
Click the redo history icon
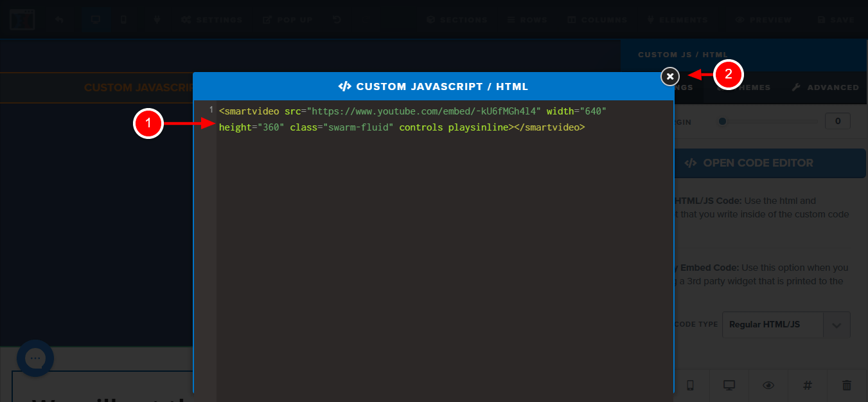click(337, 20)
